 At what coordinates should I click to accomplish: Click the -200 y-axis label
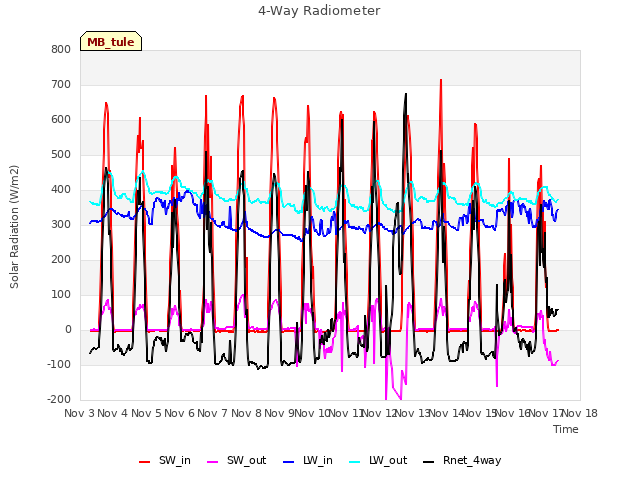click(59, 400)
